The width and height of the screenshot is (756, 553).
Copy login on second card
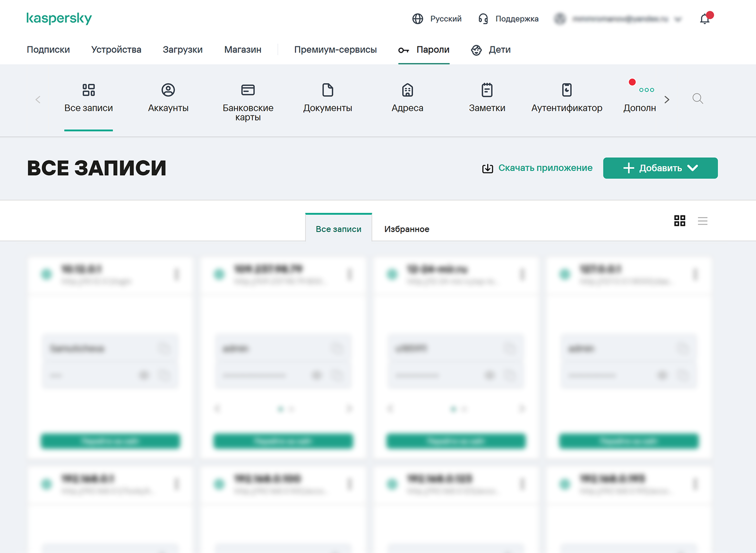pyautogui.click(x=337, y=348)
